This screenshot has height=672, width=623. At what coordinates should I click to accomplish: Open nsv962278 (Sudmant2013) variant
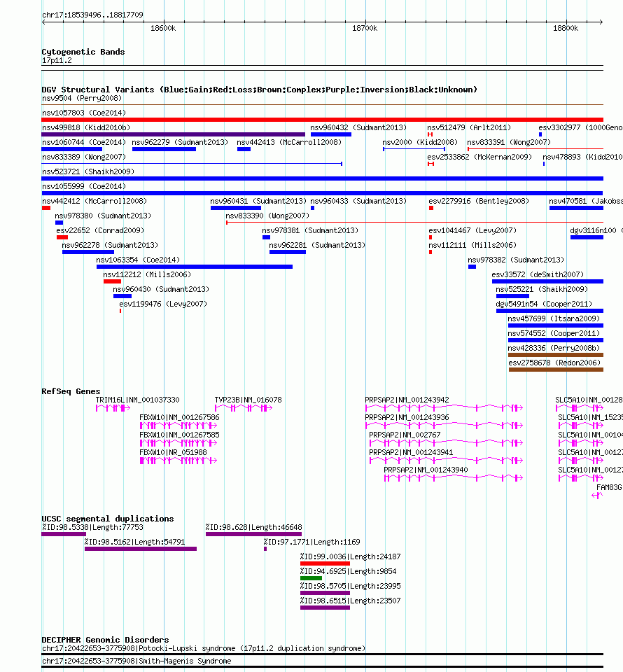click(87, 252)
